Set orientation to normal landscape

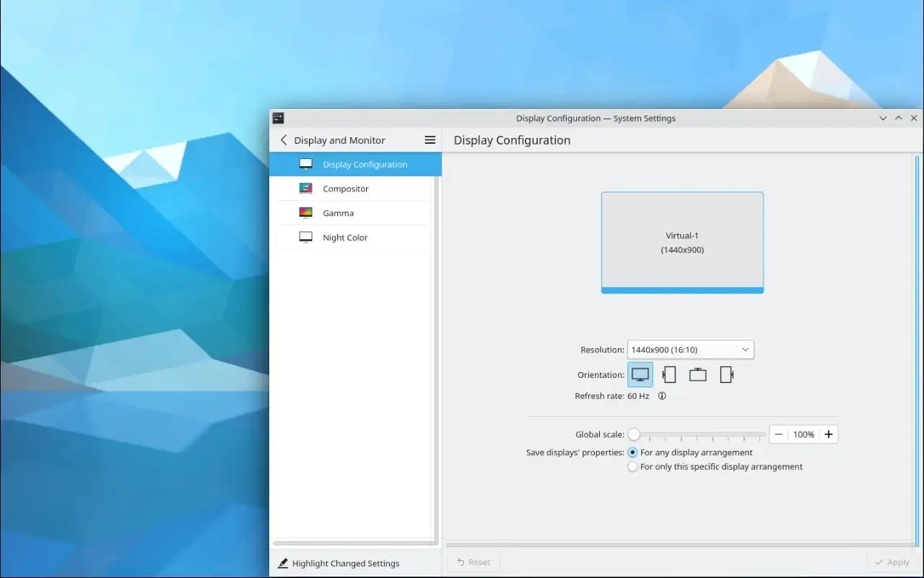click(640, 375)
